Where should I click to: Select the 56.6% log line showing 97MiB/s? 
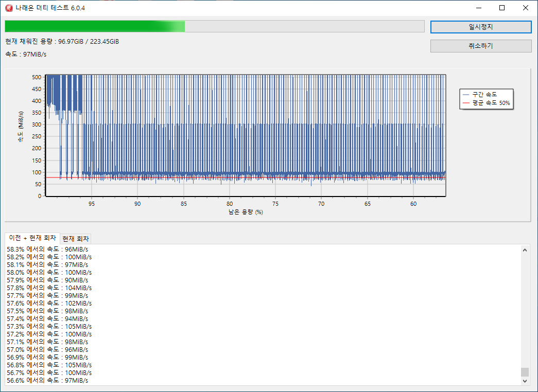[x=47, y=380]
